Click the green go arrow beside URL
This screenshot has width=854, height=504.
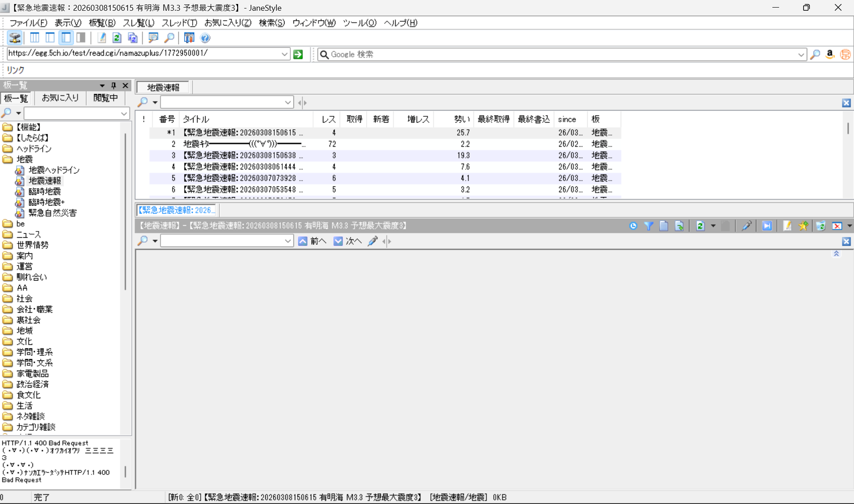[x=298, y=54]
